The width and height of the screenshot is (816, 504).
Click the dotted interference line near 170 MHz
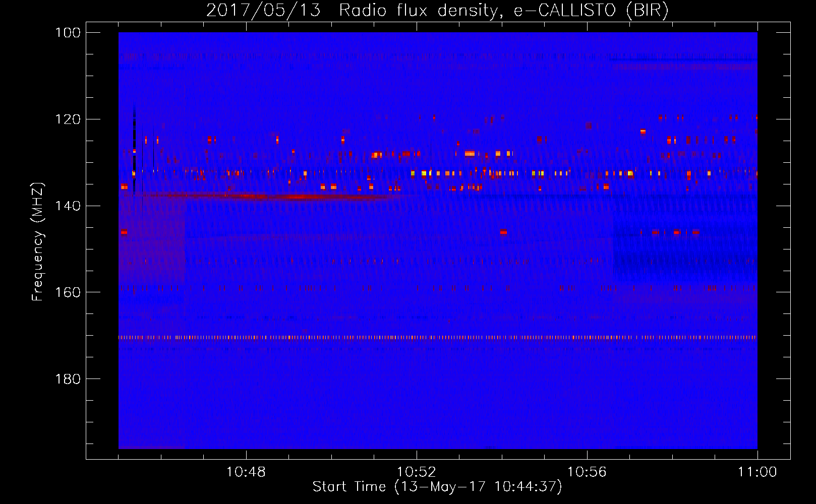click(x=438, y=338)
